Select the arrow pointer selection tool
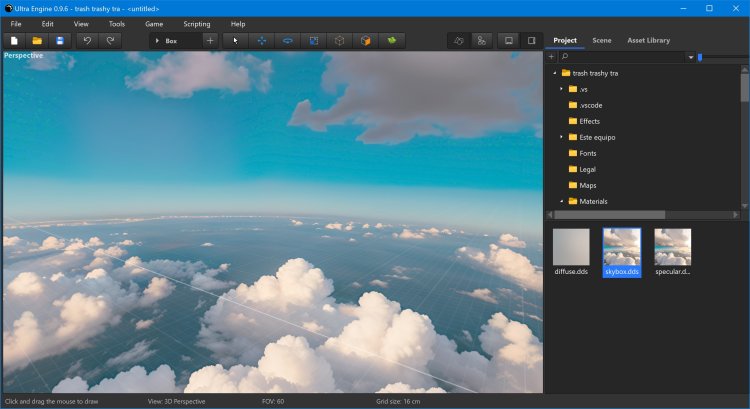 (236, 41)
